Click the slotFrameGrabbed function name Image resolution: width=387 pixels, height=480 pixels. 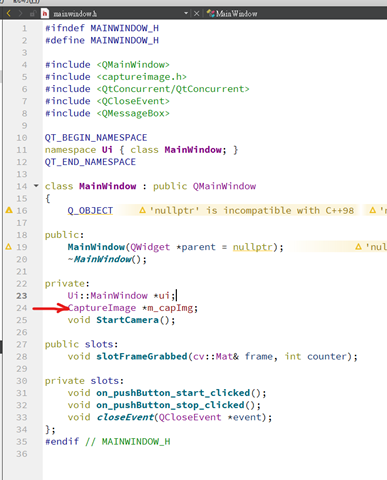tap(142, 356)
